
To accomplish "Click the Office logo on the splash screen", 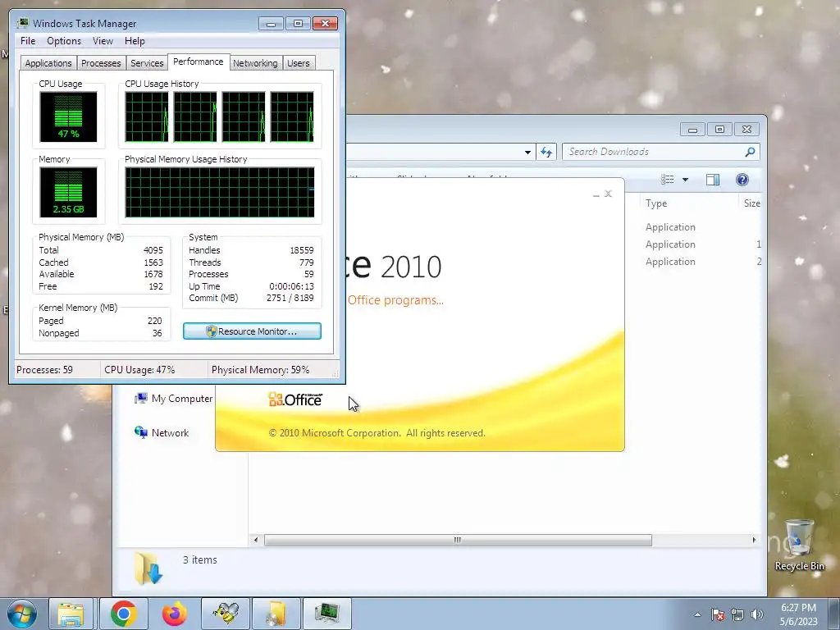I will coord(295,399).
